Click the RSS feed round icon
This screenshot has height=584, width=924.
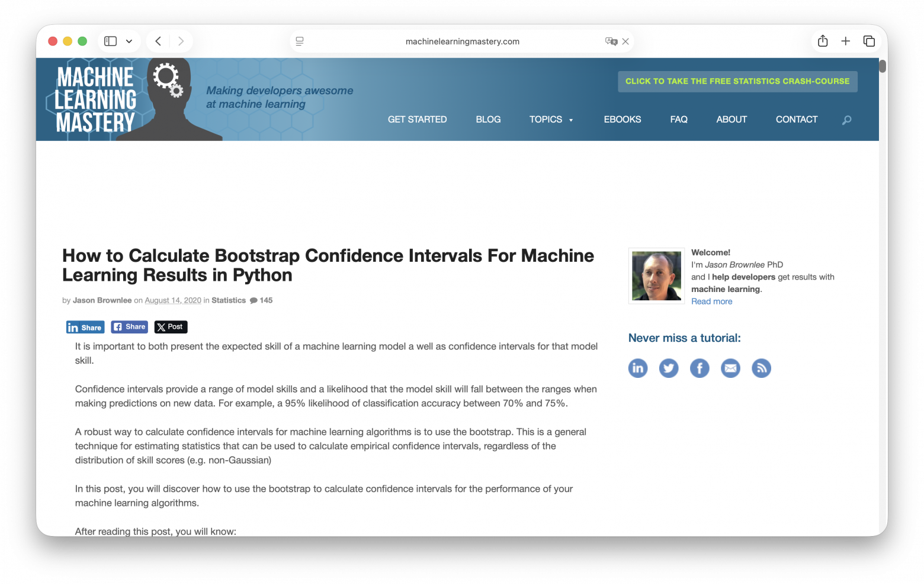coord(761,368)
